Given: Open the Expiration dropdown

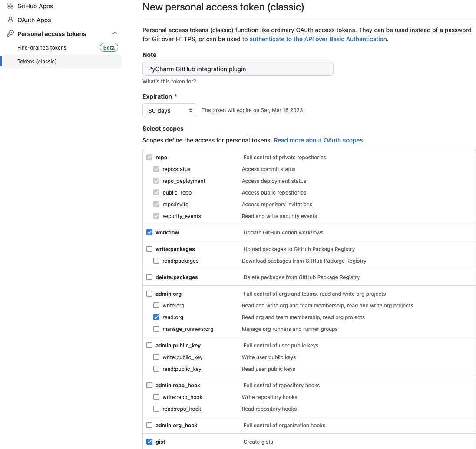Looking at the screenshot, I should click(169, 110).
